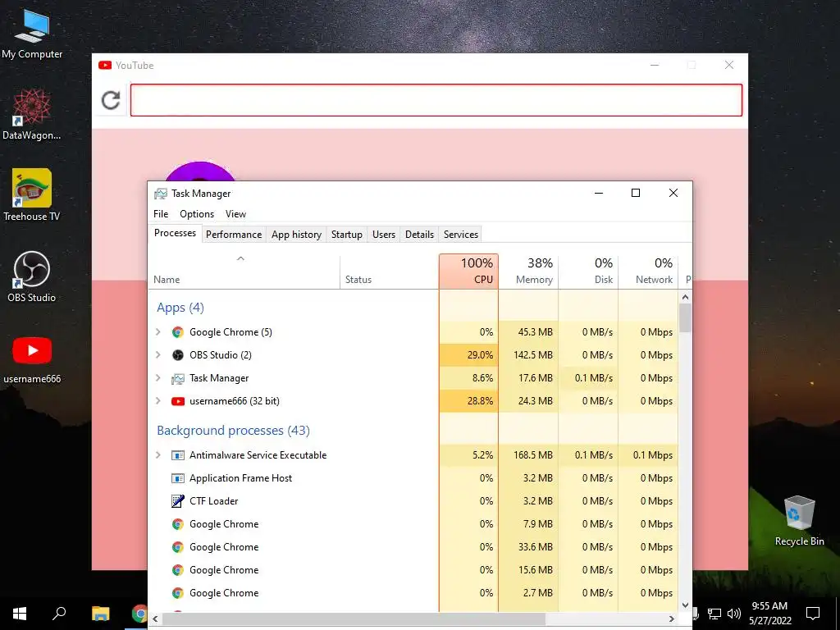Click the Application Frame Host icon
The width and height of the screenshot is (840, 630).
point(178,478)
